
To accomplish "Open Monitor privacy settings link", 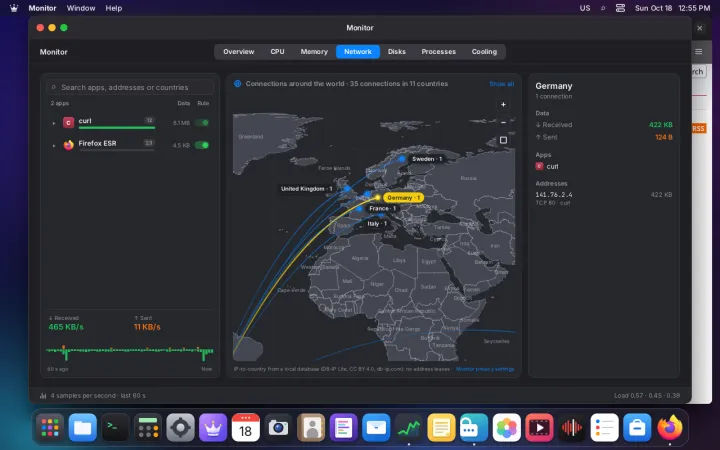I will 485,369.
